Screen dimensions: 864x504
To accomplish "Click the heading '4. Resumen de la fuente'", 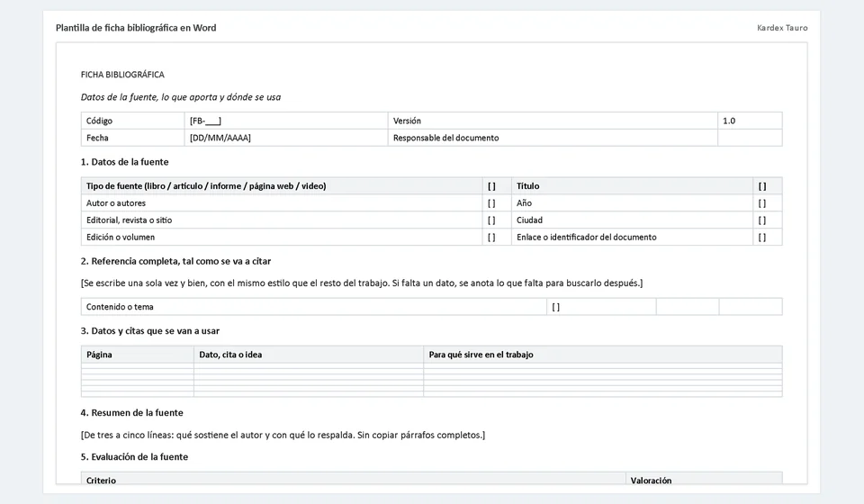I will pos(131,412).
